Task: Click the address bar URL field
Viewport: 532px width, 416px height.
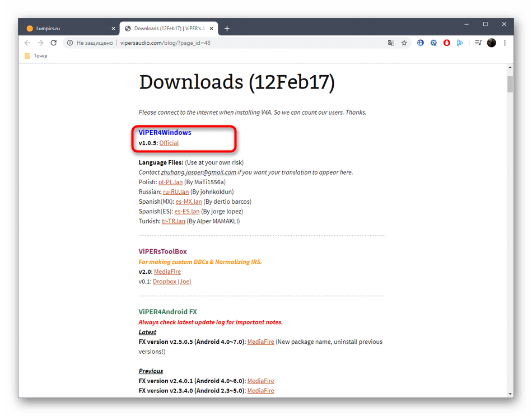Action: (224, 43)
